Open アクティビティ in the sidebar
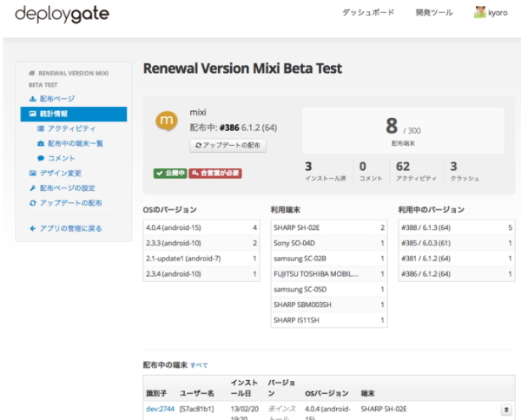The width and height of the screenshot is (521, 420). [71, 128]
